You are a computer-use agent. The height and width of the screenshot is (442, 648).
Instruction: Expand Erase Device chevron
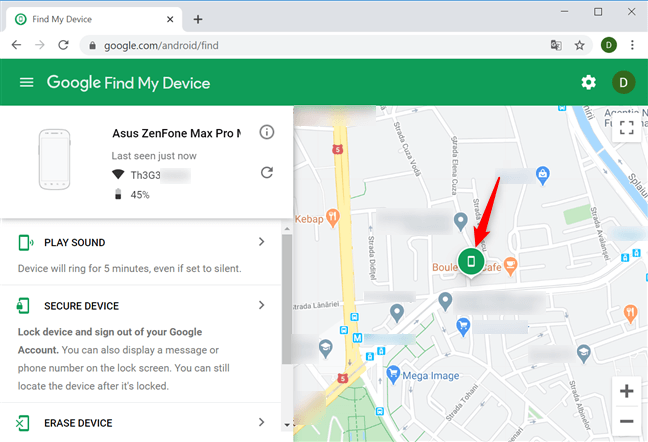pyautogui.click(x=261, y=422)
